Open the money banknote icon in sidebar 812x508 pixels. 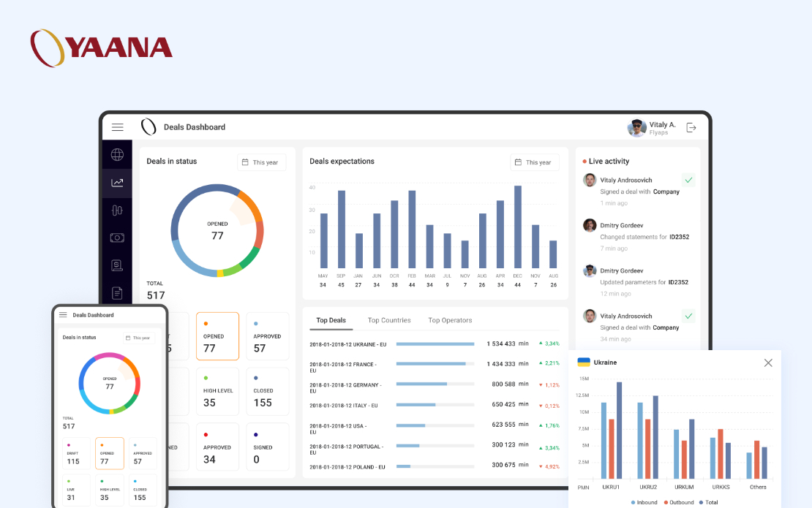pos(117,238)
